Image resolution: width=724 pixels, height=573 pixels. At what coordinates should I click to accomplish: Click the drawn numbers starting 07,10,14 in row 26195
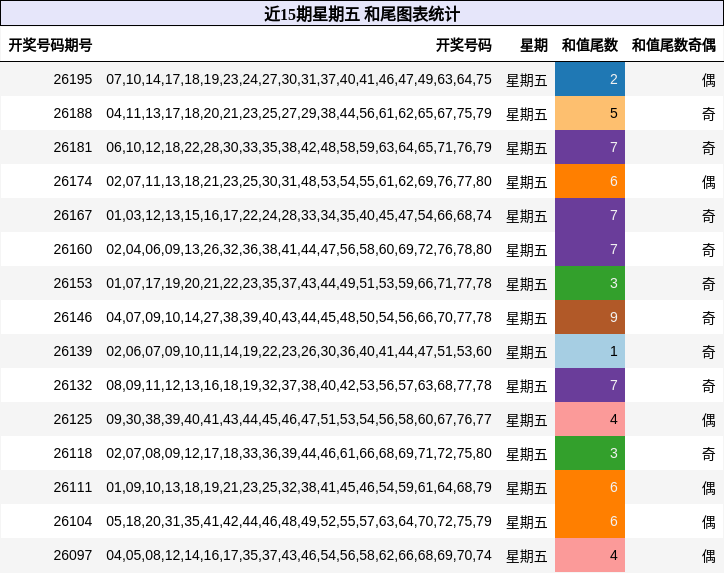[x=299, y=79]
